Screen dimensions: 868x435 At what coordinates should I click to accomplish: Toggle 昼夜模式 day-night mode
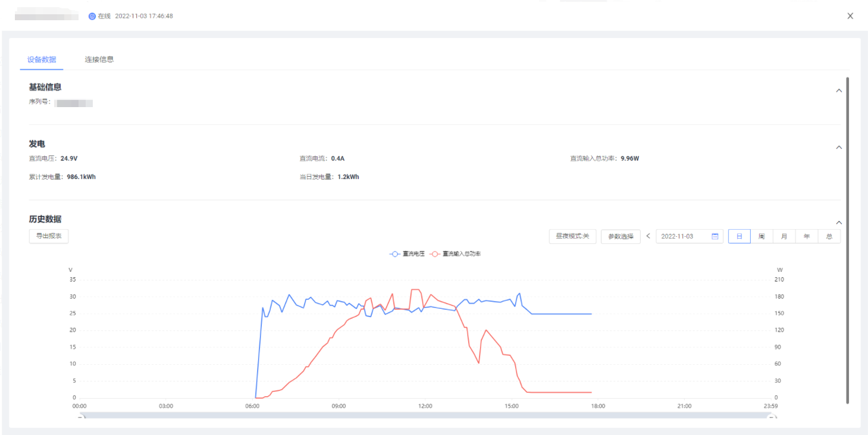(572, 236)
